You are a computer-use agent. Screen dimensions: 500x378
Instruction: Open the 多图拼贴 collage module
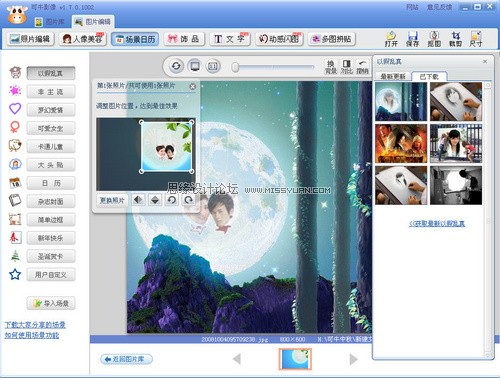click(x=332, y=39)
